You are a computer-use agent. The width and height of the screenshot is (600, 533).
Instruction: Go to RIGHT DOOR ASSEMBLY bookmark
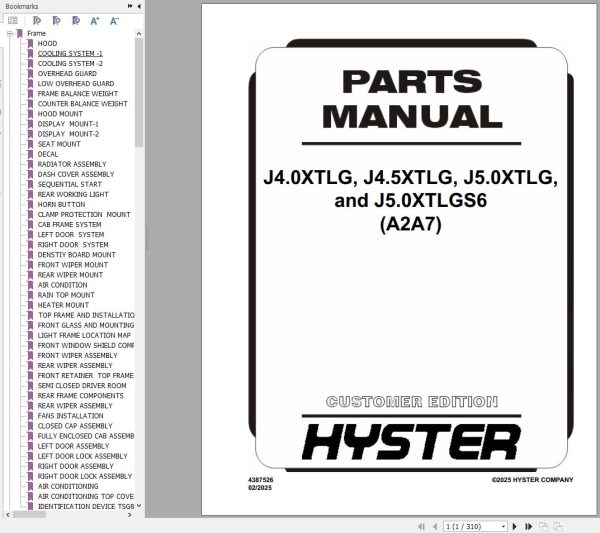75,466
